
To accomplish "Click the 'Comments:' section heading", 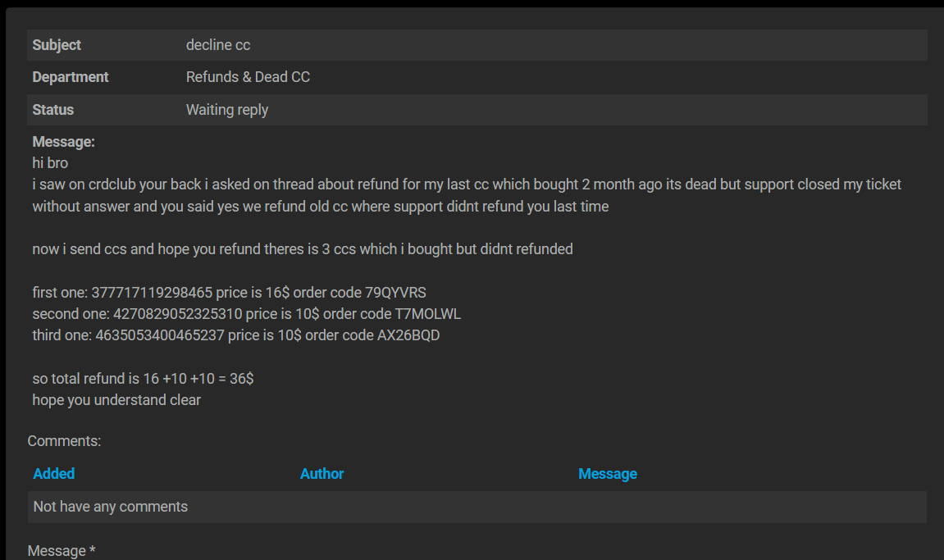I will [x=64, y=441].
